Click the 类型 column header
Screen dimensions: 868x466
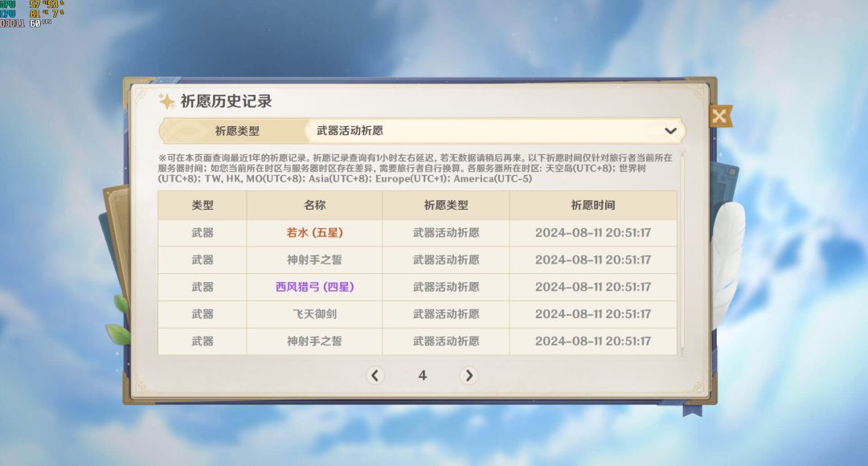coord(203,206)
